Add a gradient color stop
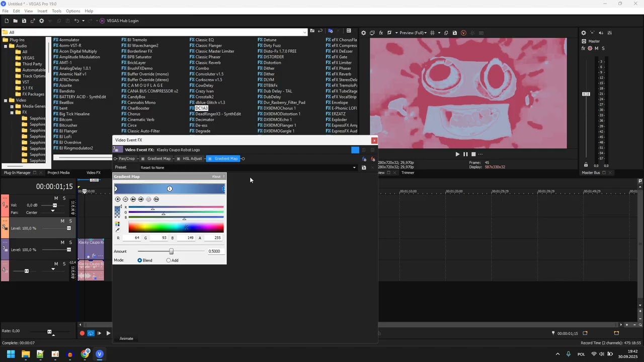Image resolution: width=644 pixels, height=362 pixels. tap(118, 199)
